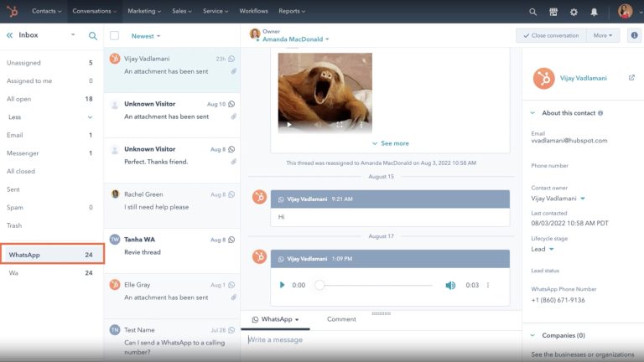Open audio message three-dot options
This screenshot has height=362, width=644.
point(488,285)
